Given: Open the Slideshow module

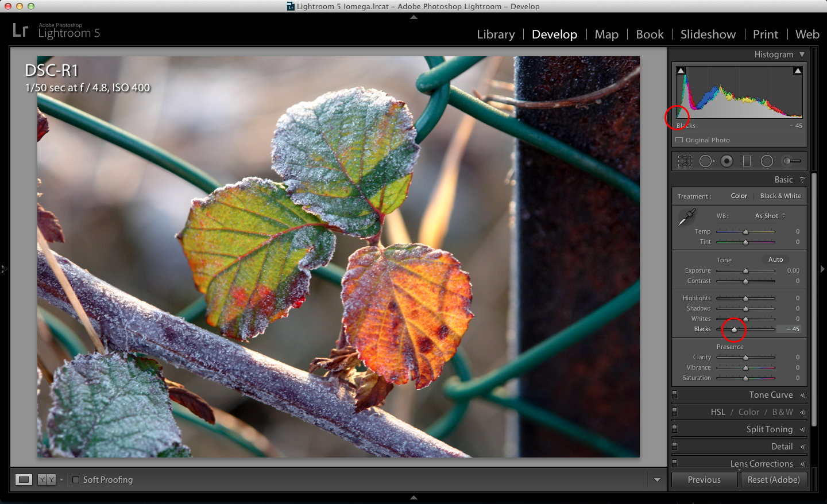Looking at the screenshot, I should [x=708, y=34].
